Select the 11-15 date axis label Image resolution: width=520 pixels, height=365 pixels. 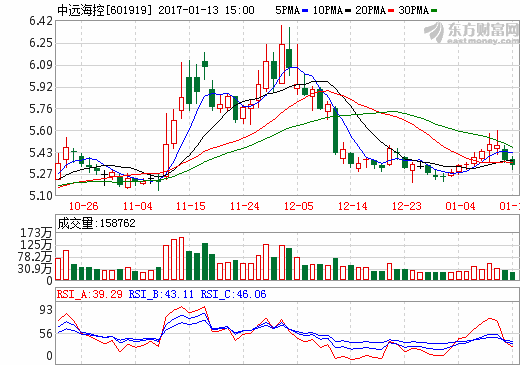point(191,206)
